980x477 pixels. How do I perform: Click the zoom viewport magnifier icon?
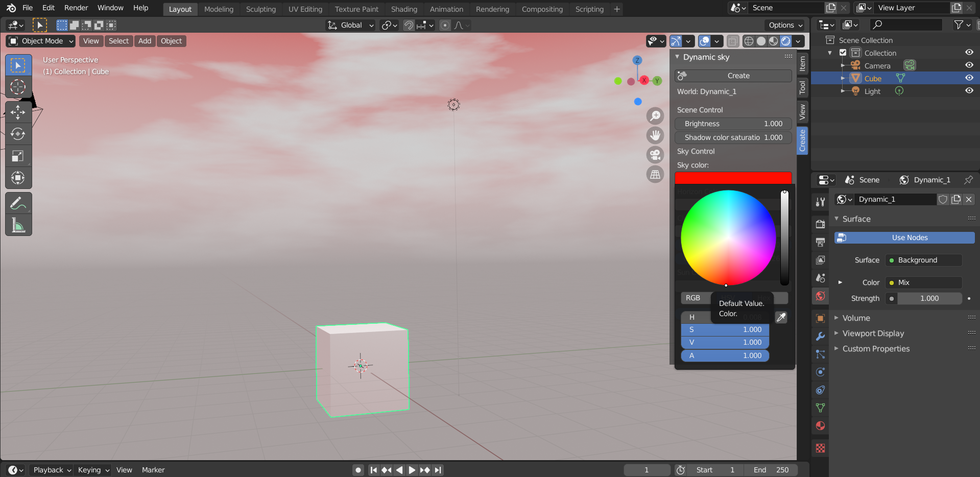click(x=655, y=116)
